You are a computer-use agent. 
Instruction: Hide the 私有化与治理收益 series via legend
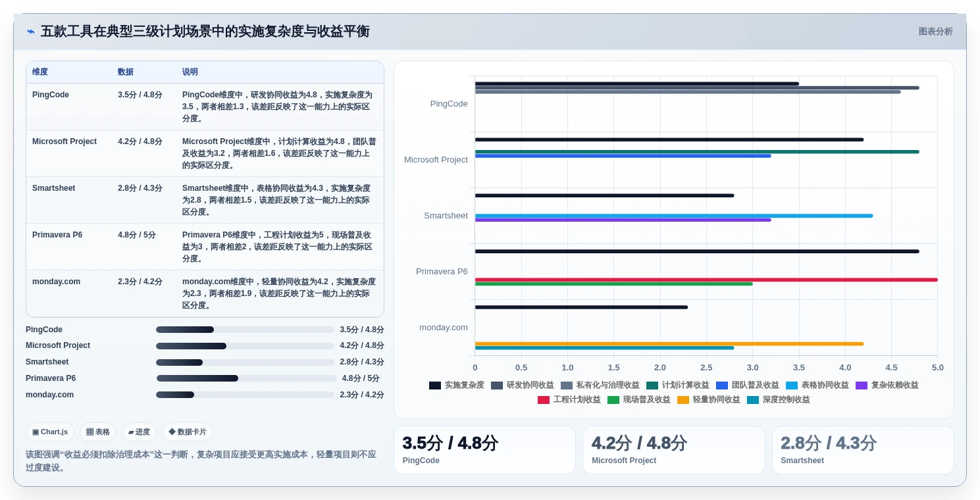coord(600,386)
